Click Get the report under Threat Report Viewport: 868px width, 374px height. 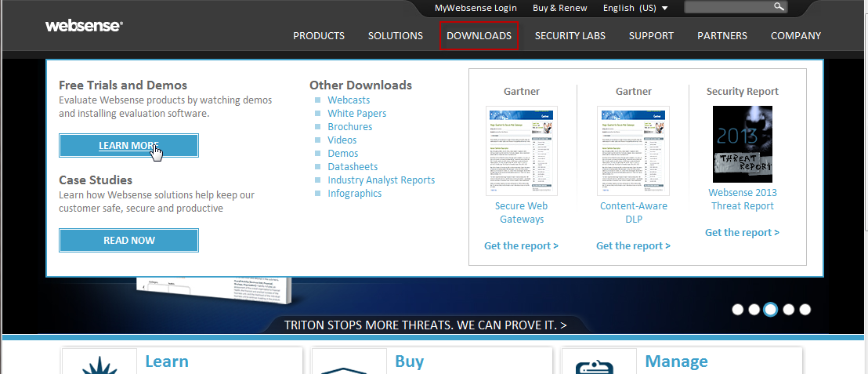(x=742, y=233)
